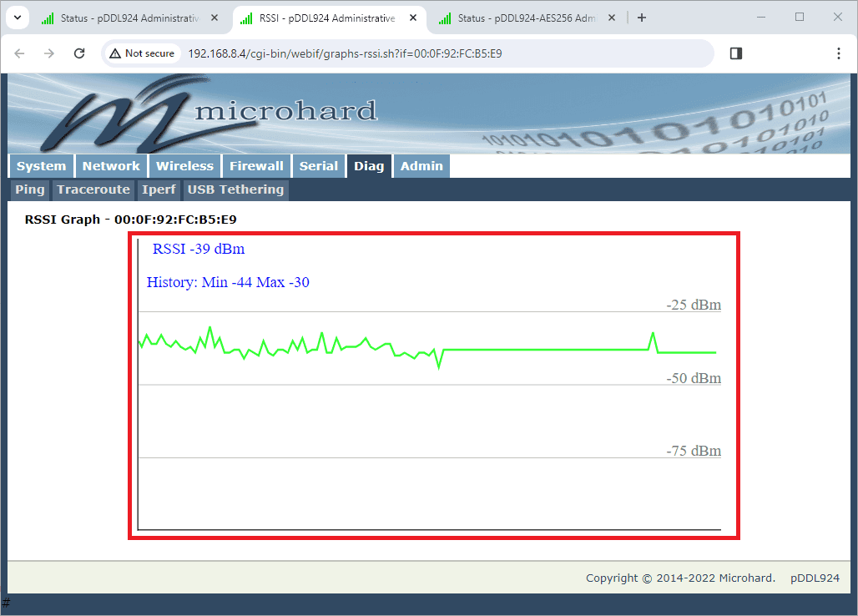Reload the page with refresh icon
This screenshot has height=616, width=858.
[x=79, y=53]
